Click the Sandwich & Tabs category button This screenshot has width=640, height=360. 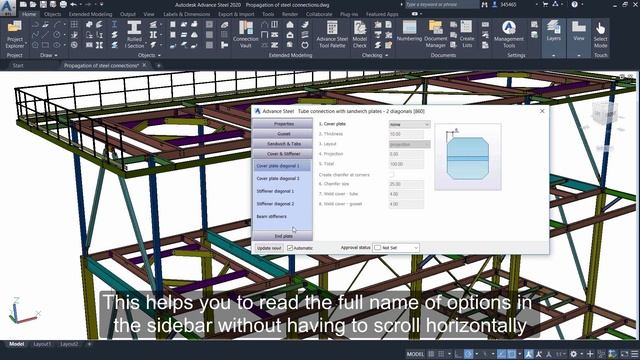[283, 144]
